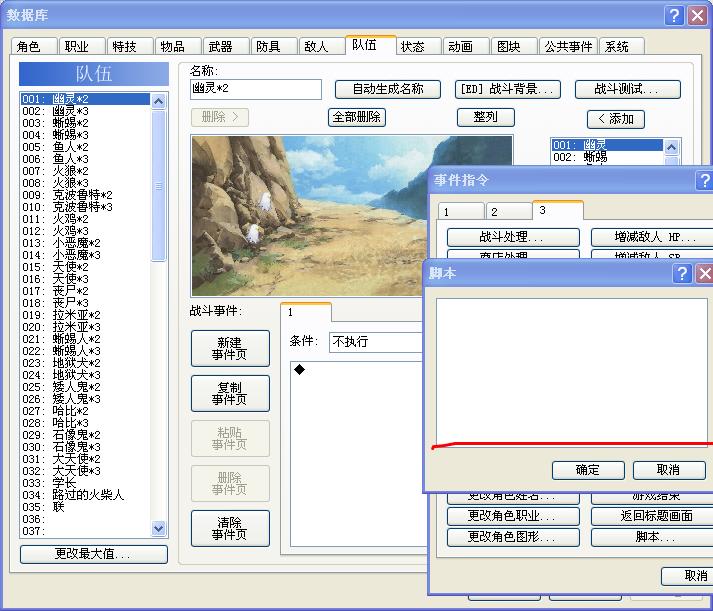This screenshot has height=611, width=713.
Task: Click 新建事件页 button
Action: coord(230,349)
